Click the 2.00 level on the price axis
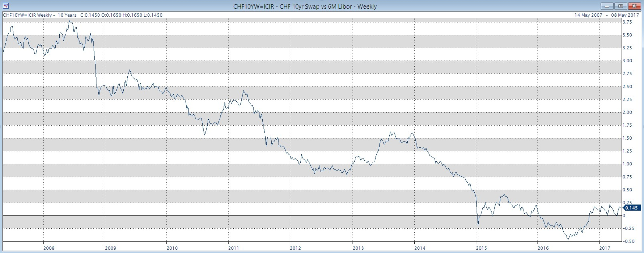 627,113
